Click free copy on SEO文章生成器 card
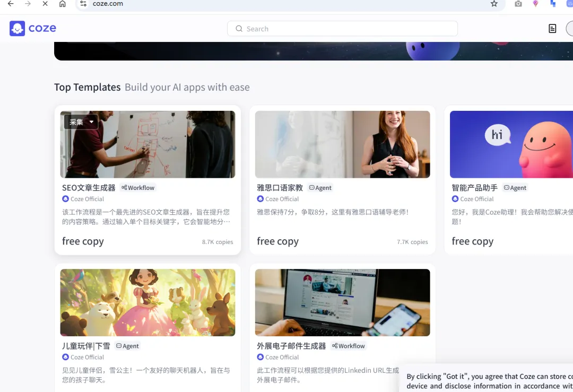Image resolution: width=573 pixels, height=392 pixels. coord(83,241)
